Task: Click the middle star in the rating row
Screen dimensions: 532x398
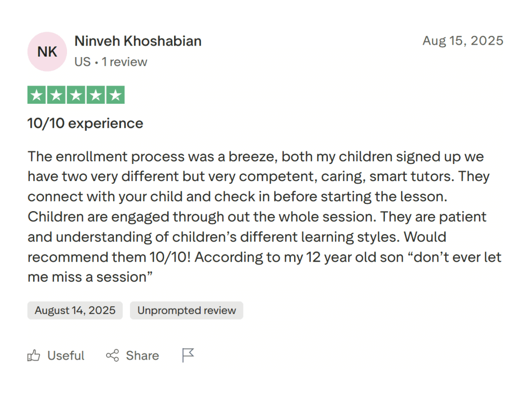Action: point(76,95)
